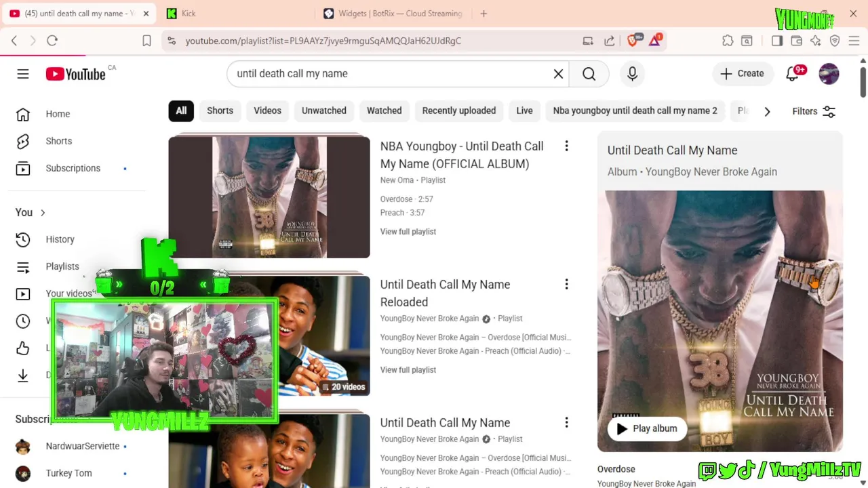View full playlist for the official album
The width and height of the screenshot is (868, 488).
(408, 232)
